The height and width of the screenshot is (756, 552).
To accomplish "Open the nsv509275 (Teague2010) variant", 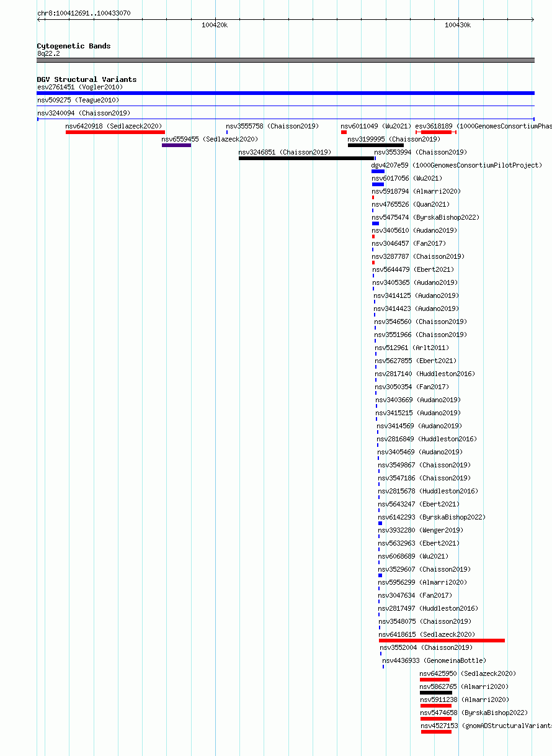I will tap(78, 100).
